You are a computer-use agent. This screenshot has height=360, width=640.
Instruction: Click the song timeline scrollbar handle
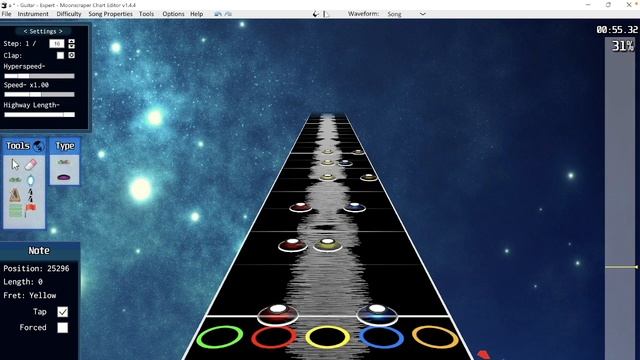[x=621, y=267]
